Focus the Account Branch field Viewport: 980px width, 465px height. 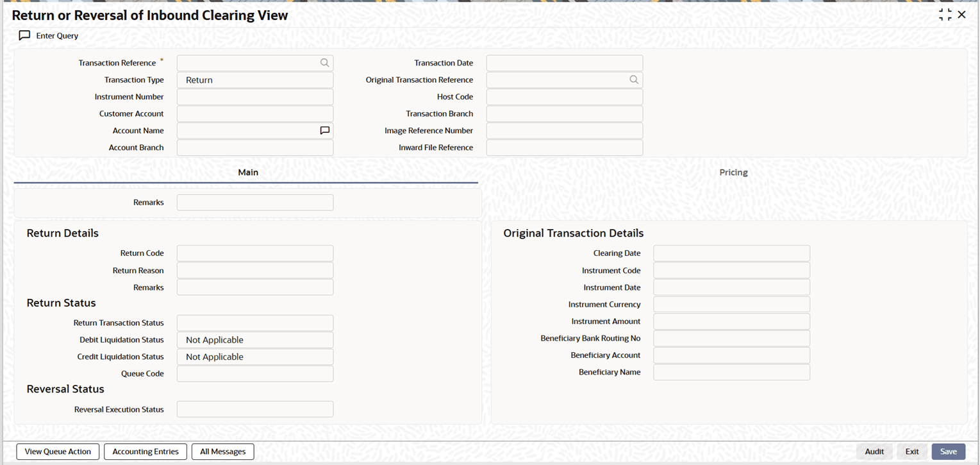255,148
